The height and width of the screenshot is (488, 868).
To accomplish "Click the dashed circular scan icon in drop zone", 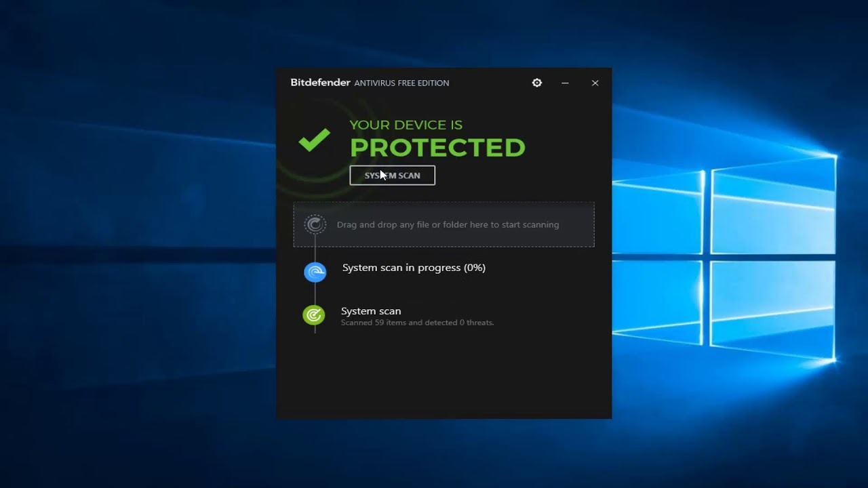I will (x=315, y=224).
